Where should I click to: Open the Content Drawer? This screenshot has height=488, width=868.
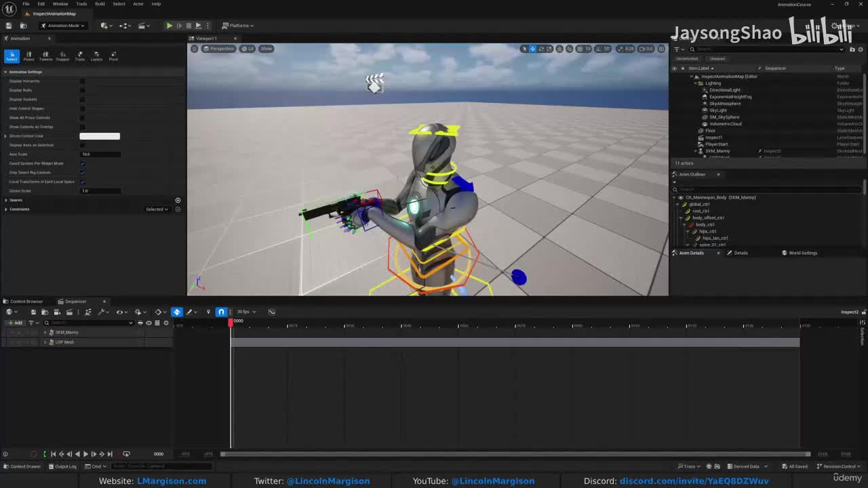[x=22, y=466]
